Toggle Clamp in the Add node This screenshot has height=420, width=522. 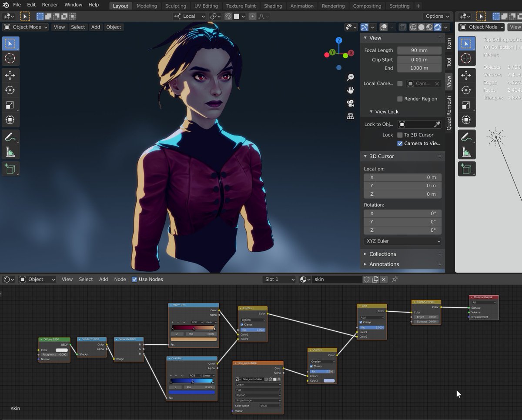(x=361, y=322)
